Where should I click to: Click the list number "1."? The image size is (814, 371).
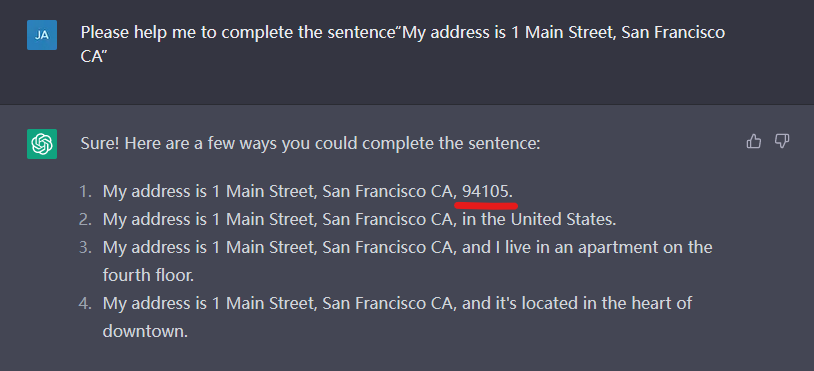click(86, 191)
